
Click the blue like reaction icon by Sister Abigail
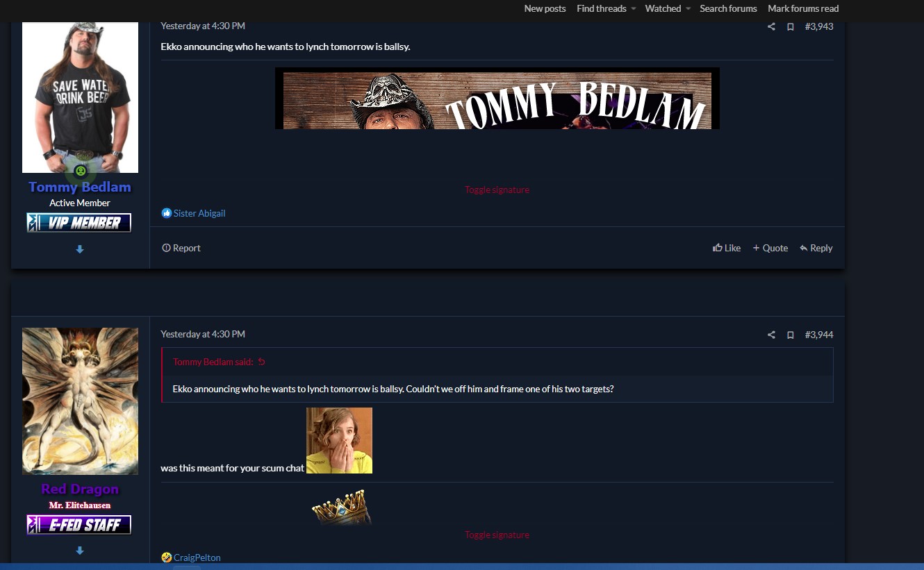(x=166, y=213)
